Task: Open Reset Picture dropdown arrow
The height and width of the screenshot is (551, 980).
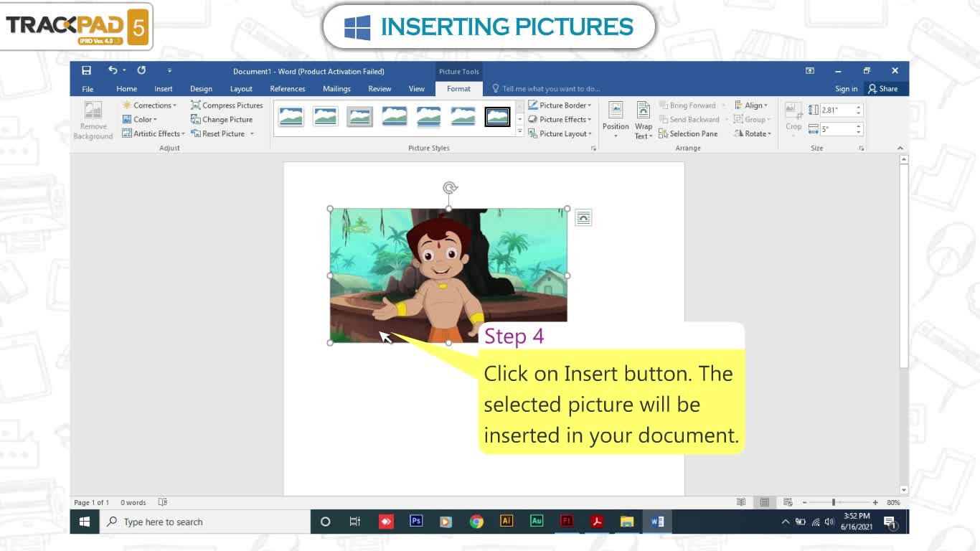Action: [252, 133]
